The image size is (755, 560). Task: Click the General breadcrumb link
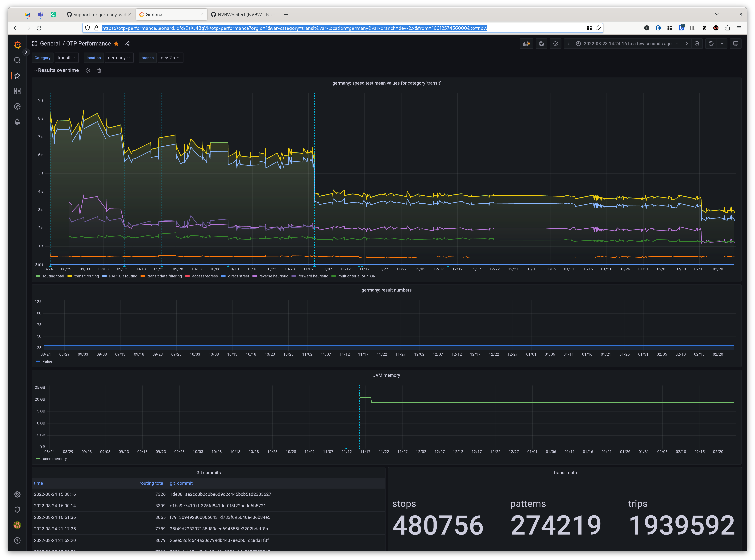click(50, 43)
